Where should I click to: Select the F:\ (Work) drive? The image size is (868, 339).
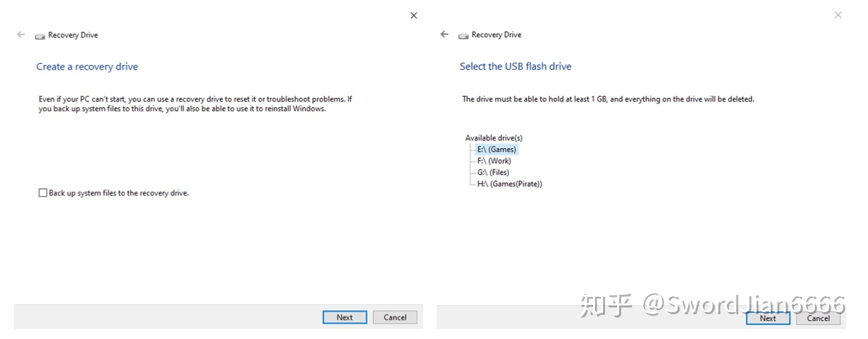(494, 161)
